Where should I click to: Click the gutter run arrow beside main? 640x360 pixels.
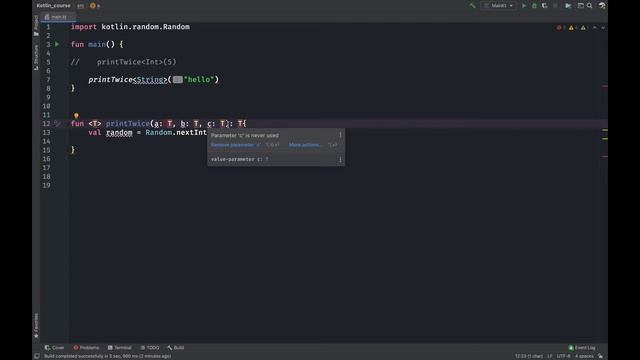coord(57,44)
